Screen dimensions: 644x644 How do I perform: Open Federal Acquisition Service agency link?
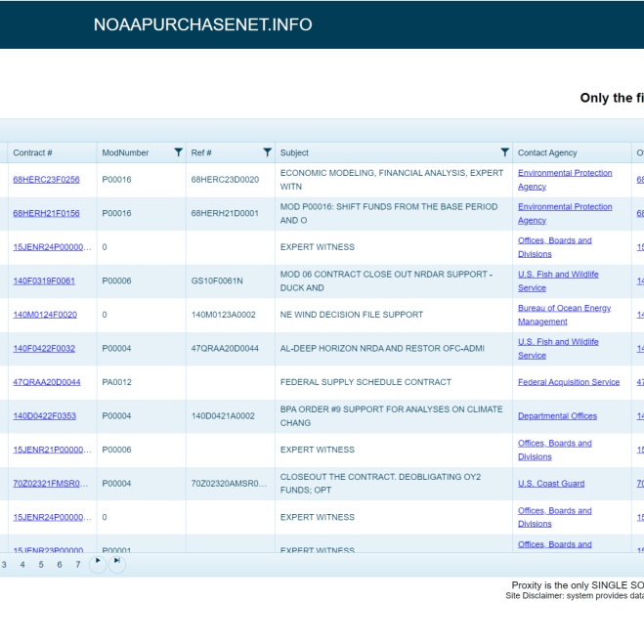(569, 382)
